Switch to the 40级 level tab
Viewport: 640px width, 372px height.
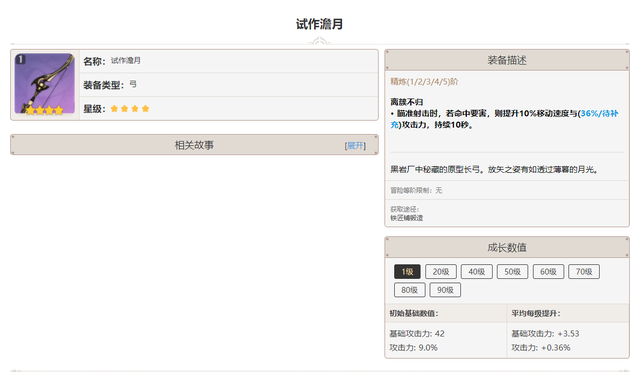point(477,272)
